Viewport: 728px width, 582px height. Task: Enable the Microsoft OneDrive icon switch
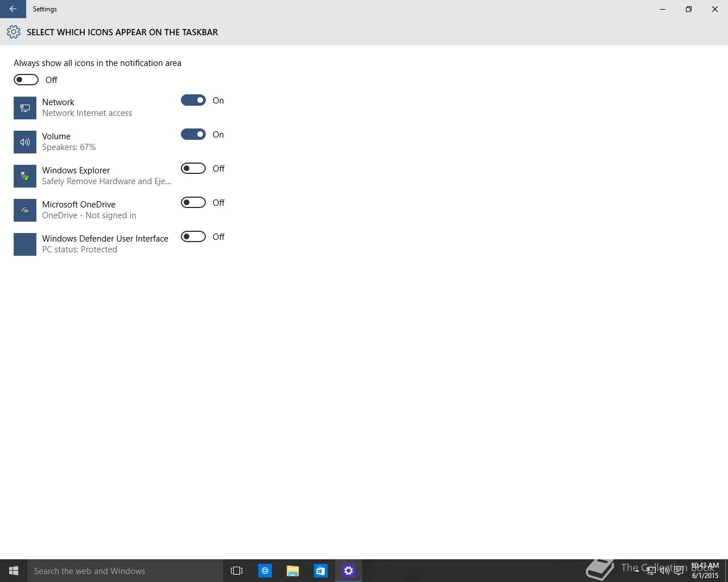pyautogui.click(x=193, y=202)
